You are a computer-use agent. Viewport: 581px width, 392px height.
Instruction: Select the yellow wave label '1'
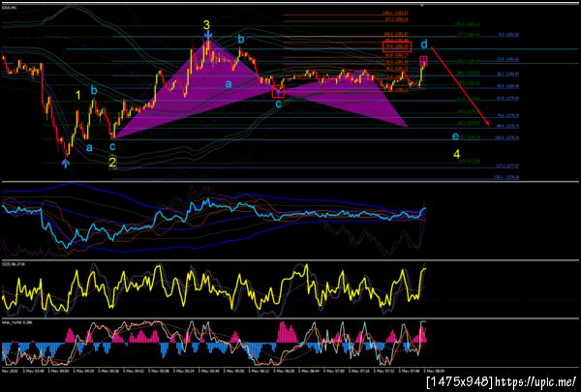tap(78, 96)
